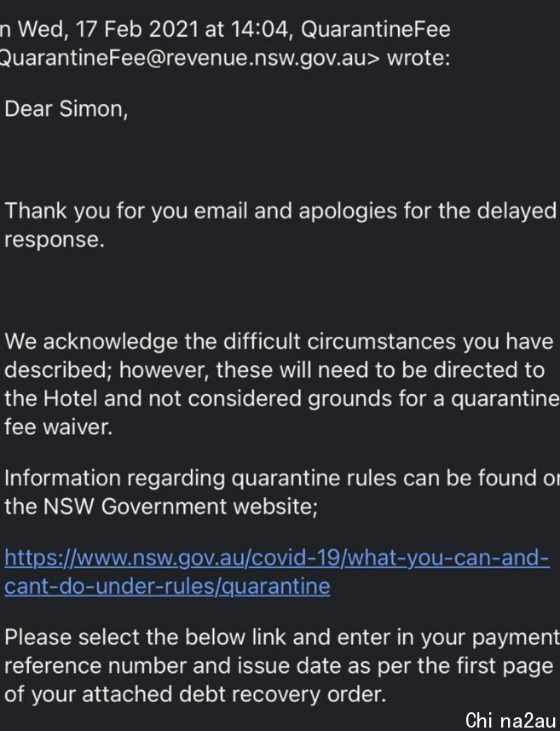The image size is (560, 731).
Task: Click the 'QuarantineFee' sender name in the header
Action: click(376, 29)
